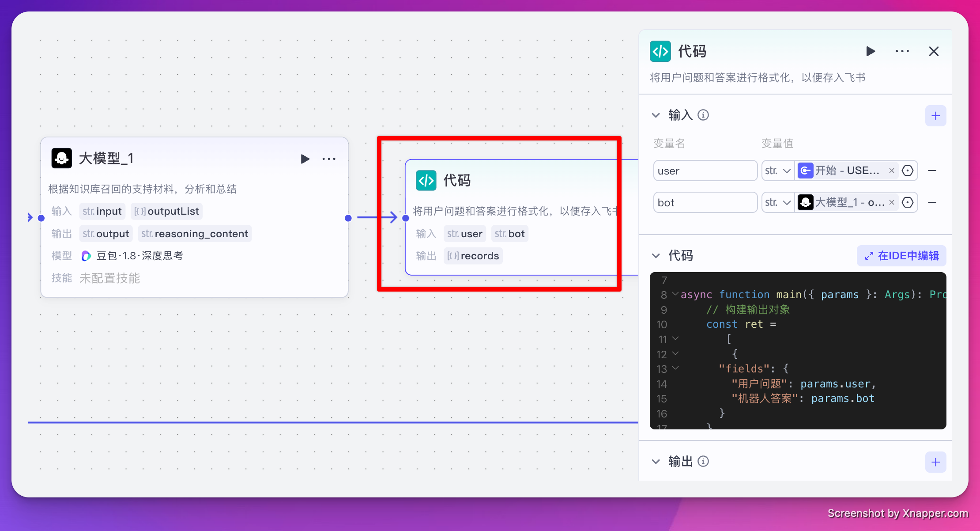This screenshot has height=531, width=980.
Task: Add a new output variable
Action: tap(935, 462)
